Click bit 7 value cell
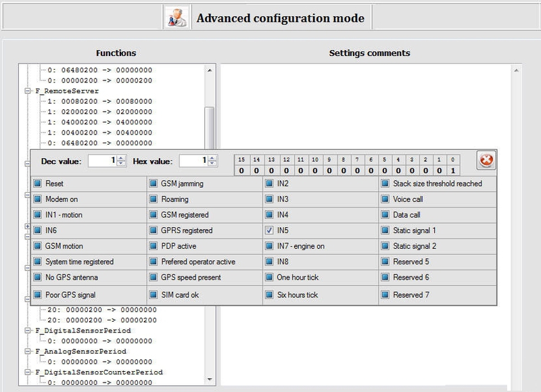The image size is (541, 392). point(357,170)
